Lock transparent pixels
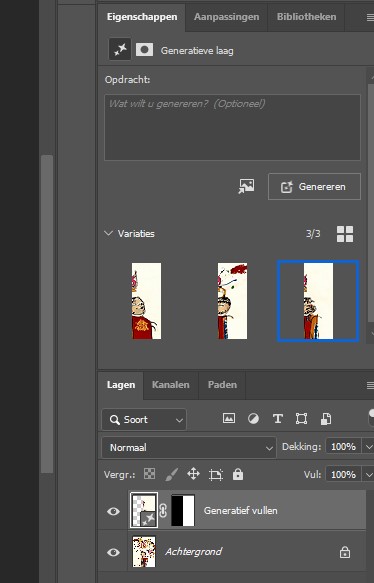Screen dimensions: 374x583 pos(149,474)
